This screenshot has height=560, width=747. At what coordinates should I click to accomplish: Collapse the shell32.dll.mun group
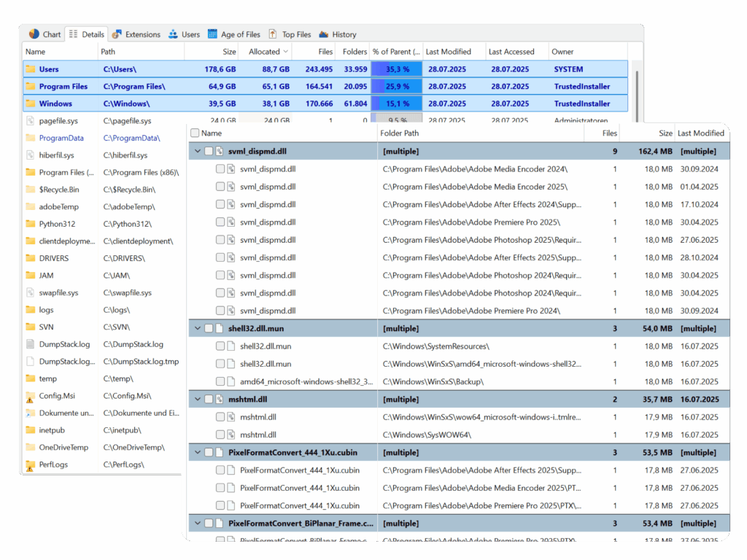click(x=197, y=328)
